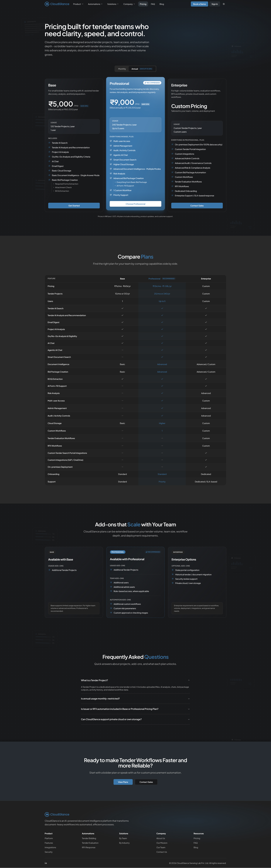Expand 'Is annual usage monthly-restricted?' question
The width and height of the screenshot is (271, 868).
tap(135, 698)
